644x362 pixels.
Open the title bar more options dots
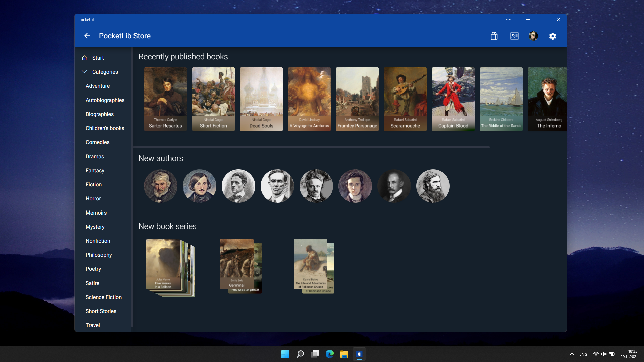pyautogui.click(x=508, y=19)
